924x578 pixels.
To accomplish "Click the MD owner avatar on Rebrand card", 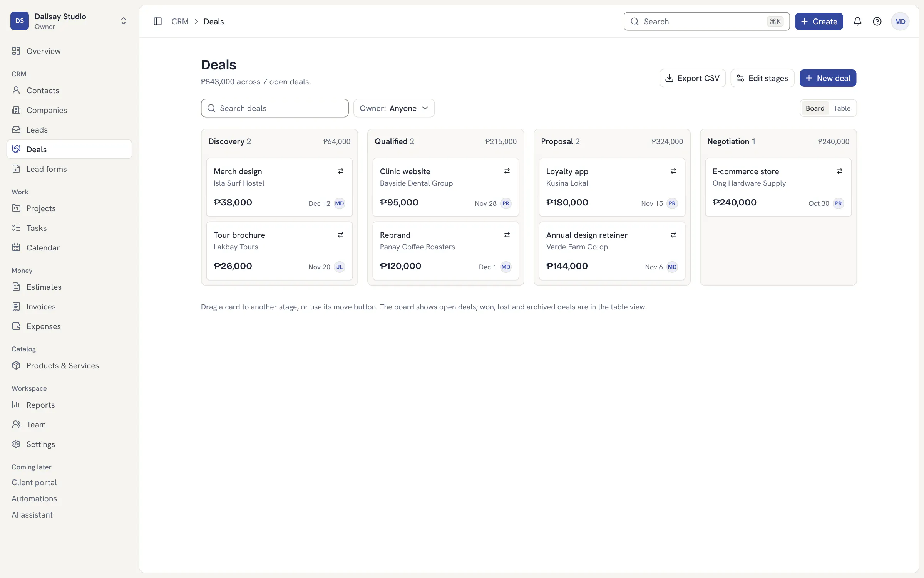I will pos(506,267).
